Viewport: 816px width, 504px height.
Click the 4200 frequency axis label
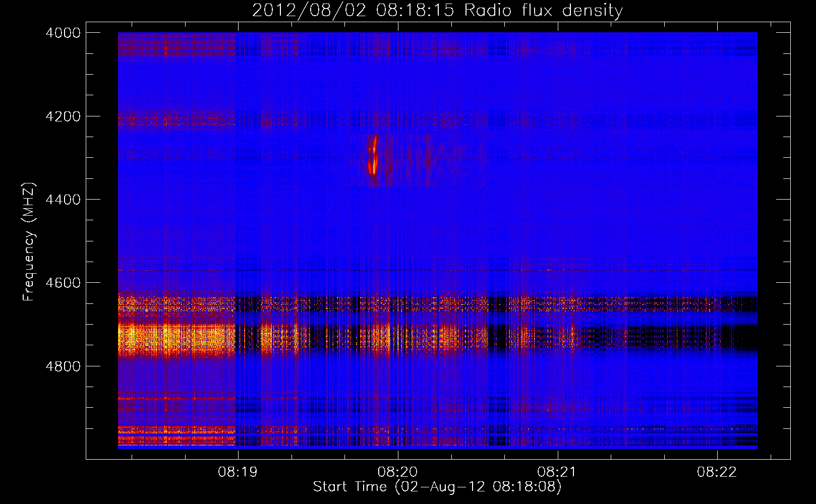point(63,116)
